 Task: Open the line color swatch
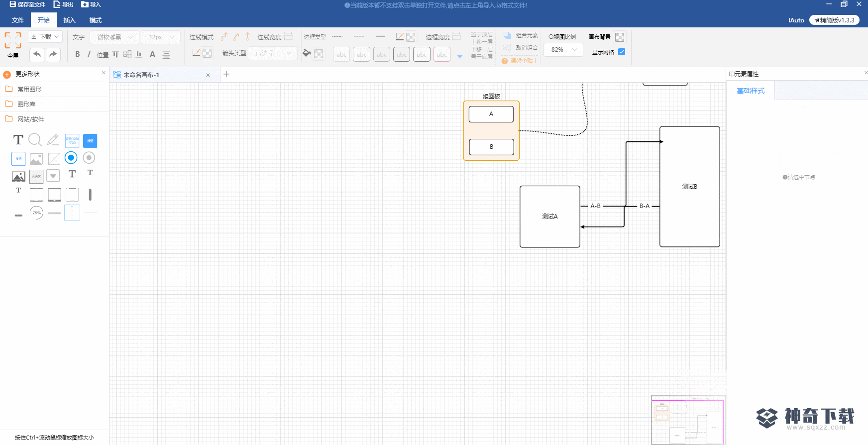click(x=208, y=53)
